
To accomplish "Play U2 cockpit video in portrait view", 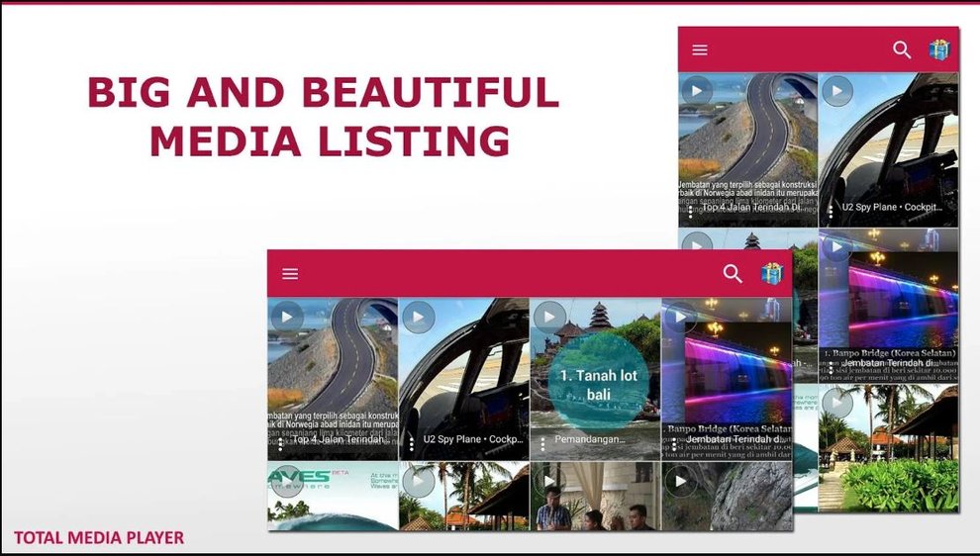I will pyautogui.click(x=837, y=91).
